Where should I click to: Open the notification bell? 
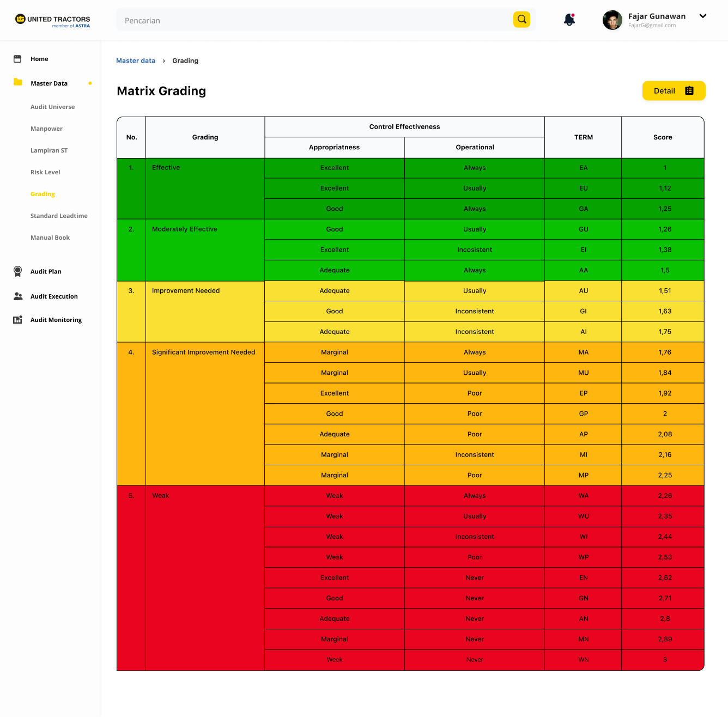[569, 20]
